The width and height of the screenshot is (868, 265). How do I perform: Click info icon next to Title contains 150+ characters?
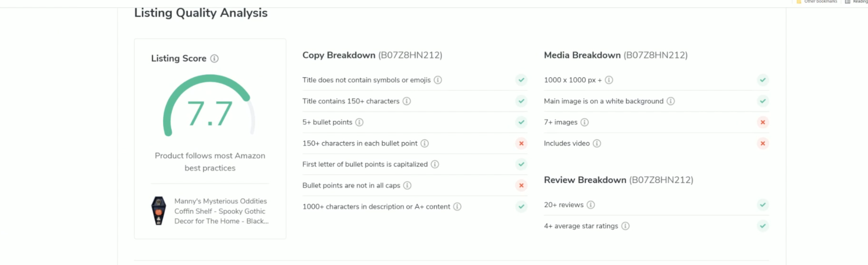tap(407, 101)
